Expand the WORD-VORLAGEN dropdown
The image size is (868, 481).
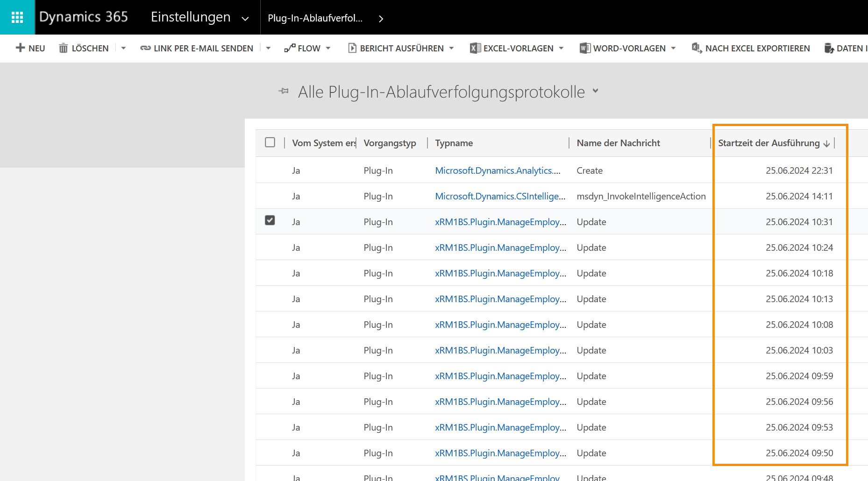674,48
